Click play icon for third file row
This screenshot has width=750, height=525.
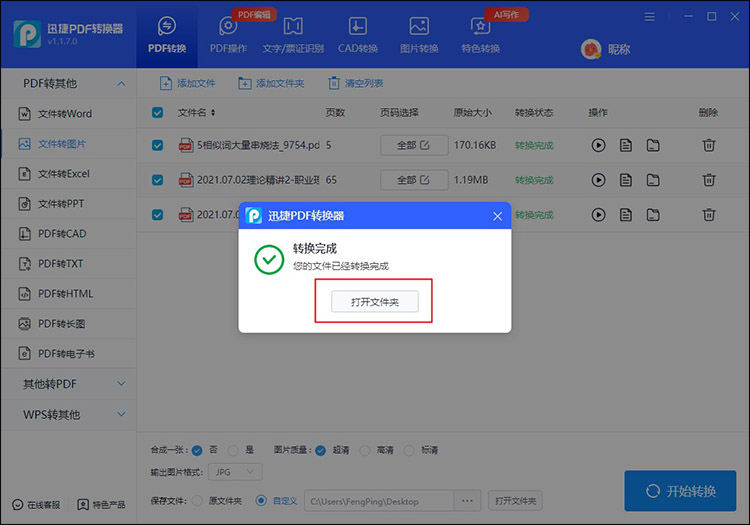click(598, 215)
